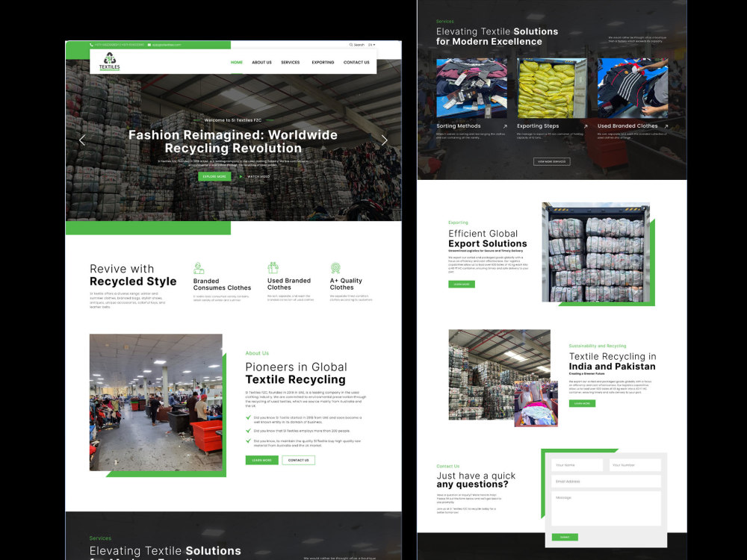
Task: Open the CONTACT US menu item
Action: pos(356,63)
